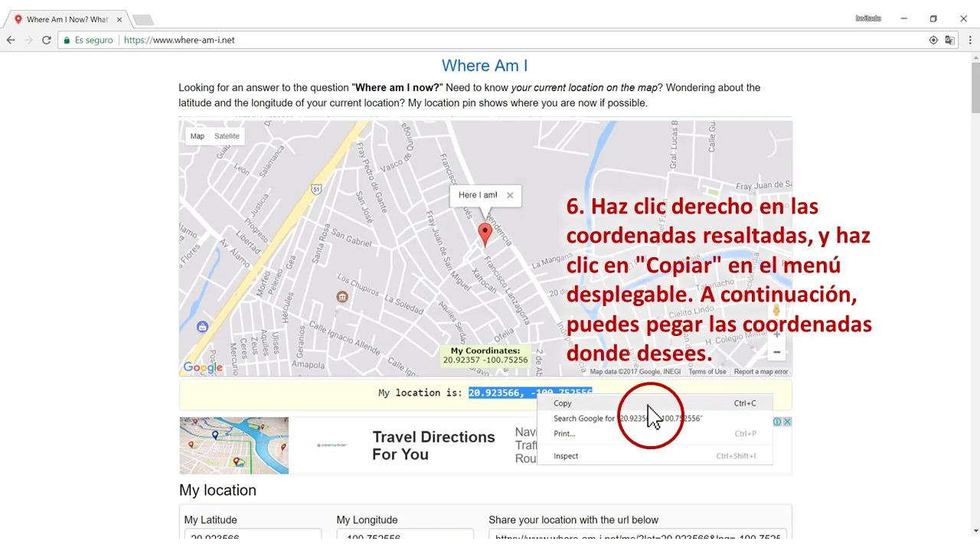Click the green secure padlock icon

point(67,40)
